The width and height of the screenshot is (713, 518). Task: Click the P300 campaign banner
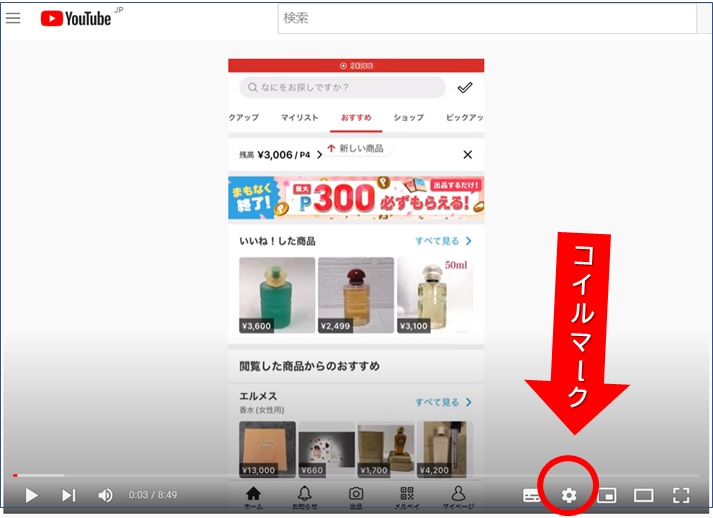(x=356, y=198)
